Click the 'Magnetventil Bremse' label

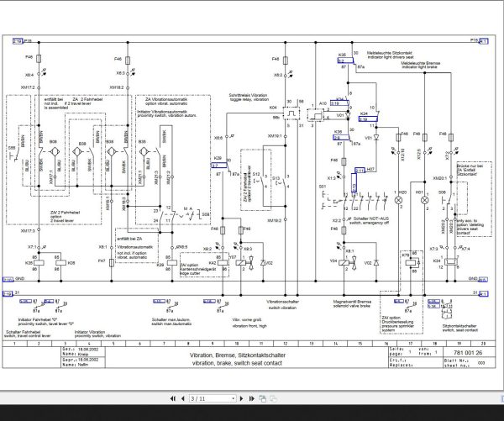pyautogui.click(x=352, y=302)
